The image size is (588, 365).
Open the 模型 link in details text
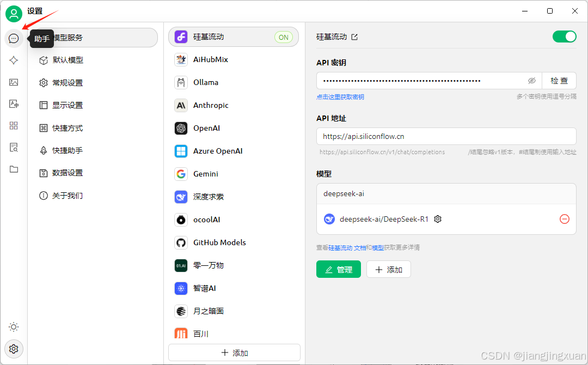tap(378, 247)
